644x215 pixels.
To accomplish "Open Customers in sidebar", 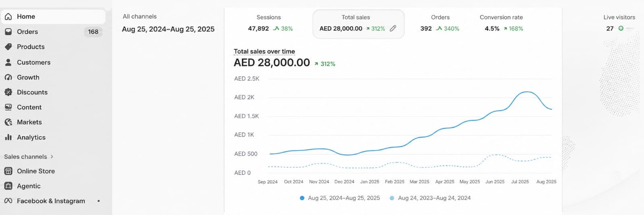I will pyautogui.click(x=53, y=62).
